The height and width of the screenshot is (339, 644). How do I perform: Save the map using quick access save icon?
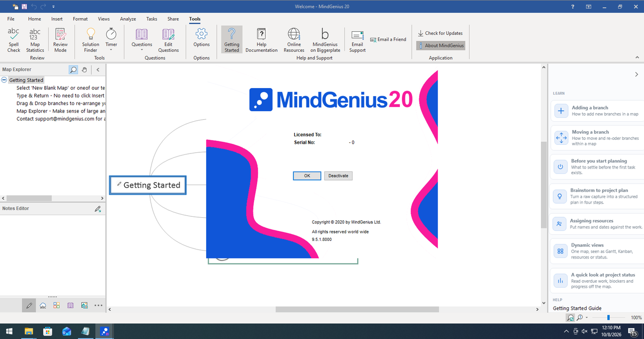pos(24,7)
